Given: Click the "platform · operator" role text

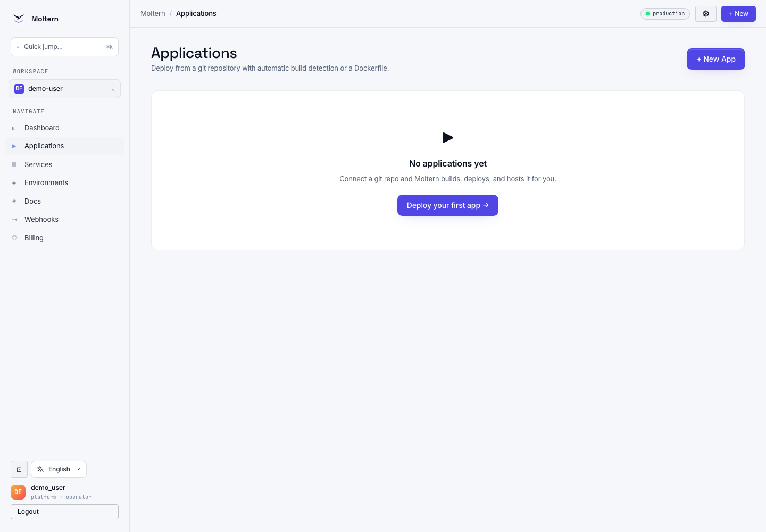Looking at the screenshot, I should (61, 497).
